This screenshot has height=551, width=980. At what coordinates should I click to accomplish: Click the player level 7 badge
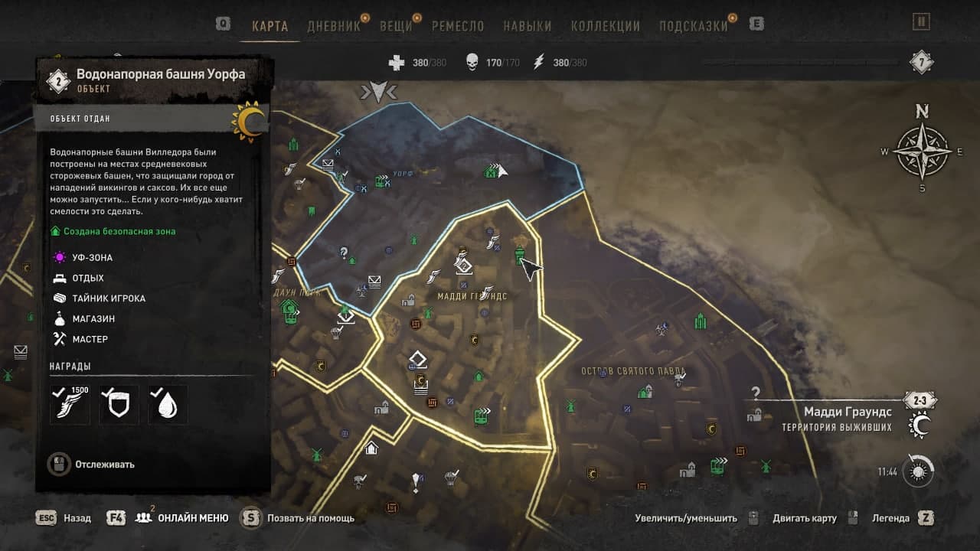point(922,62)
